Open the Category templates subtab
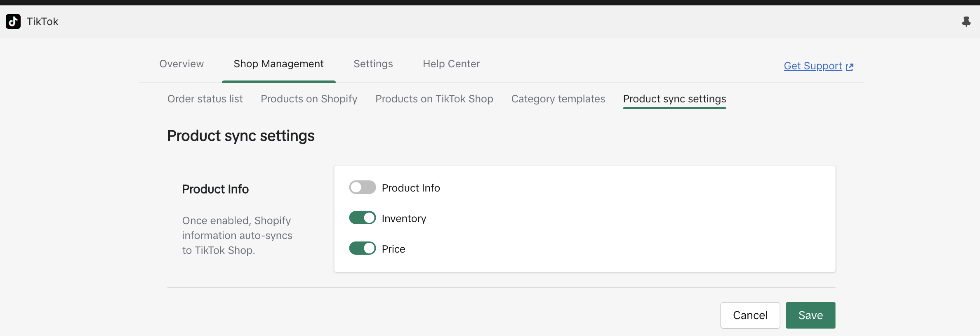 point(558,99)
